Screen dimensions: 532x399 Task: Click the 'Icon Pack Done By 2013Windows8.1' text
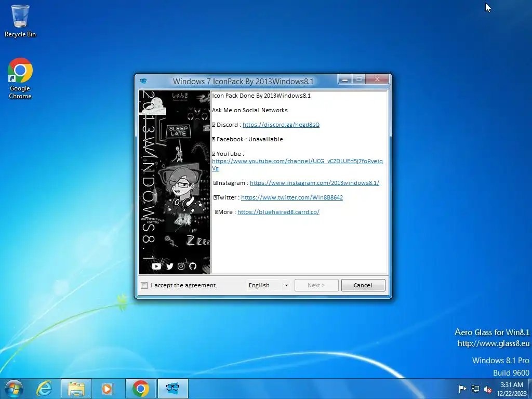click(x=261, y=96)
